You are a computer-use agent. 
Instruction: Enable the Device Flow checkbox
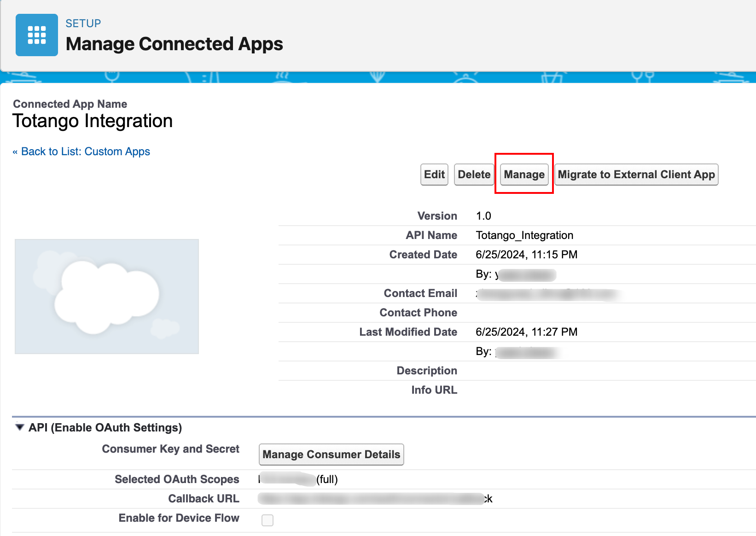[267, 520]
